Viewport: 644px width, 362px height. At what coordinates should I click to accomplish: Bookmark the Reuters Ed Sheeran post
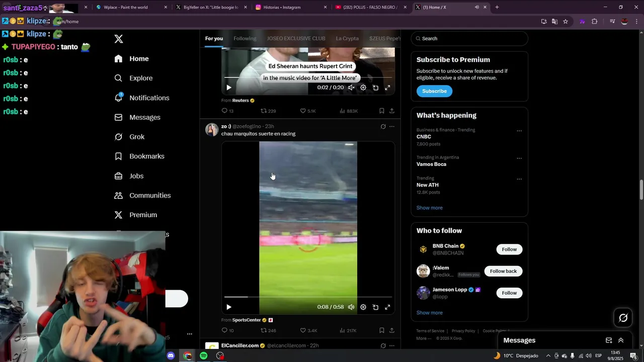click(x=381, y=111)
